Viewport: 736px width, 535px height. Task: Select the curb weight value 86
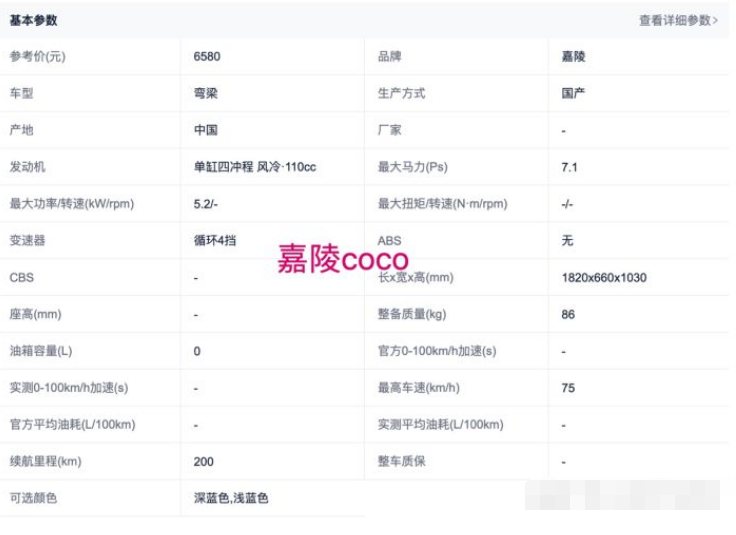click(568, 314)
